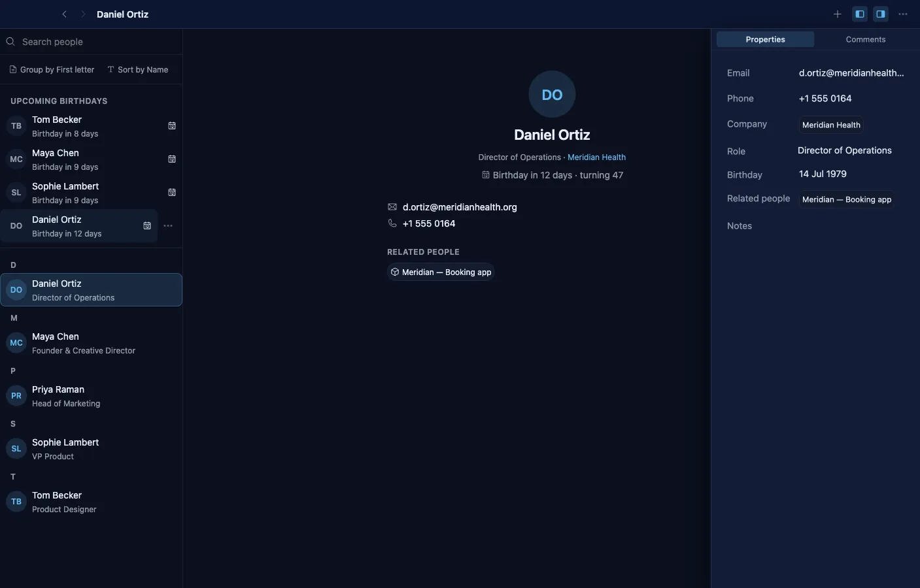Click the plus icon to add a person
Screen dimensions: 920x588
tap(837, 14)
